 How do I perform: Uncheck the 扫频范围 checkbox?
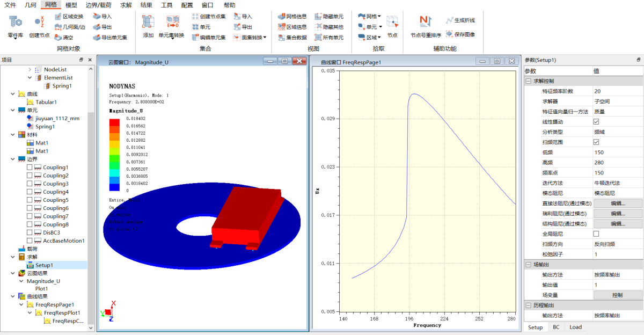click(x=596, y=142)
